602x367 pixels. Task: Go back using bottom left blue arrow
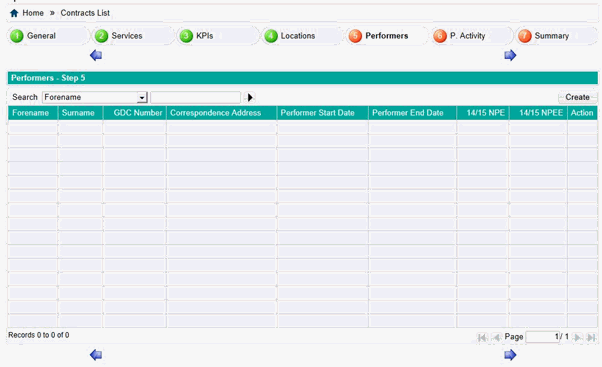click(96, 355)
